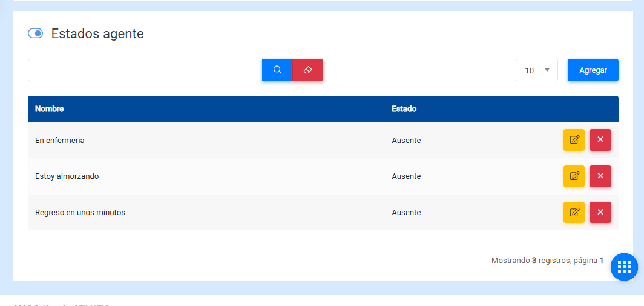Edit the 'Estoy almorzando' entry
This screenshot has width=644, height=306.
(x=574, y=176)
